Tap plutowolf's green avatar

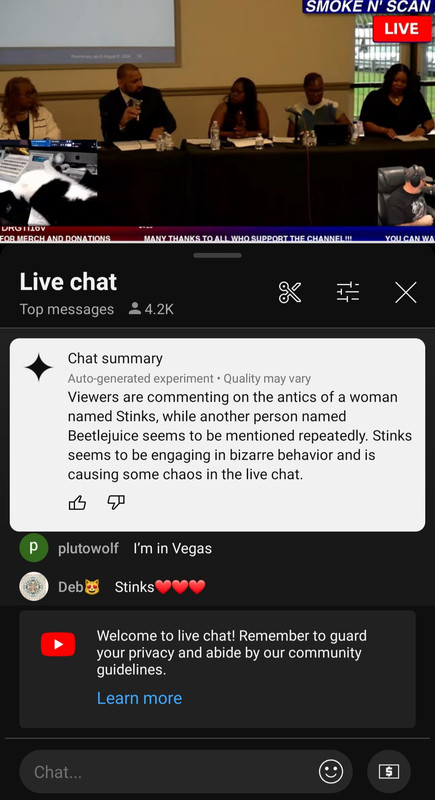click(34, 548)
